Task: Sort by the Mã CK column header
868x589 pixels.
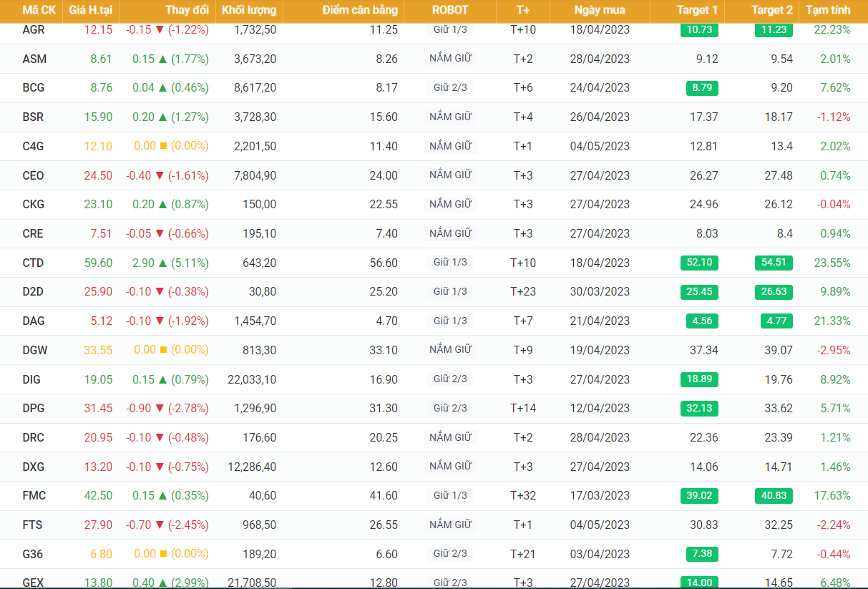Action: pos(39,10)
